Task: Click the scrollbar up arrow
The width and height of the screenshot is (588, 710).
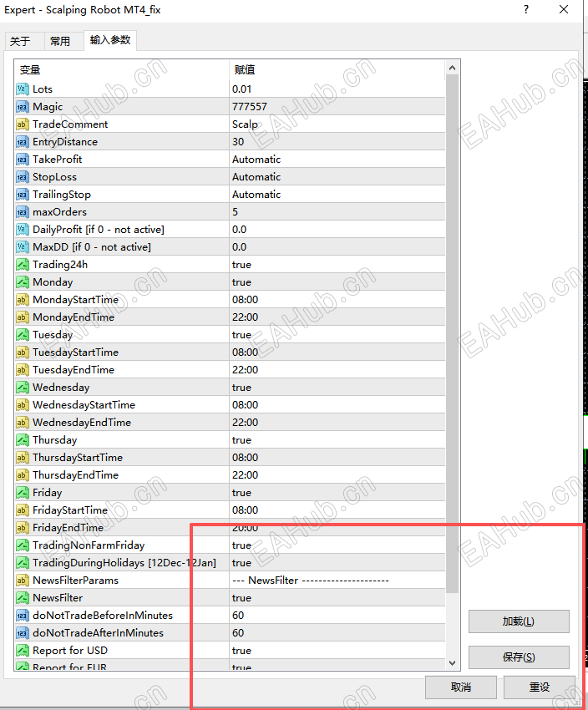Action: (x=452, y=68)
